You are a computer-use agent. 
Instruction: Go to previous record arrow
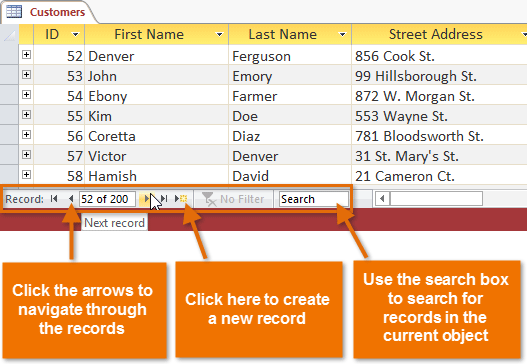point(71,199)
